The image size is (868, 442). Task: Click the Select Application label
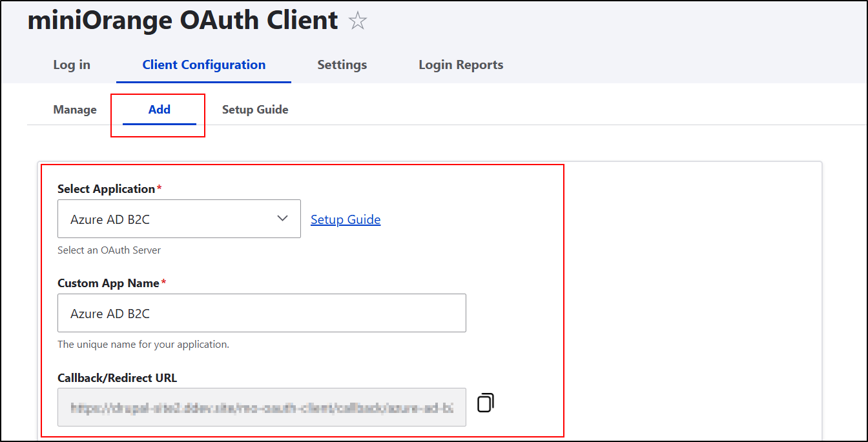(x=107, y=189)
